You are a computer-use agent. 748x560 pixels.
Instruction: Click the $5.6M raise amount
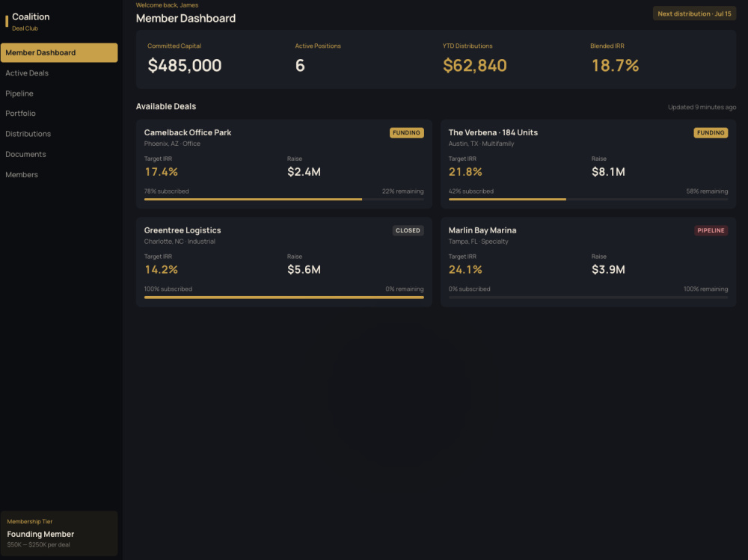pyautogui.click(x=304, y=269)
